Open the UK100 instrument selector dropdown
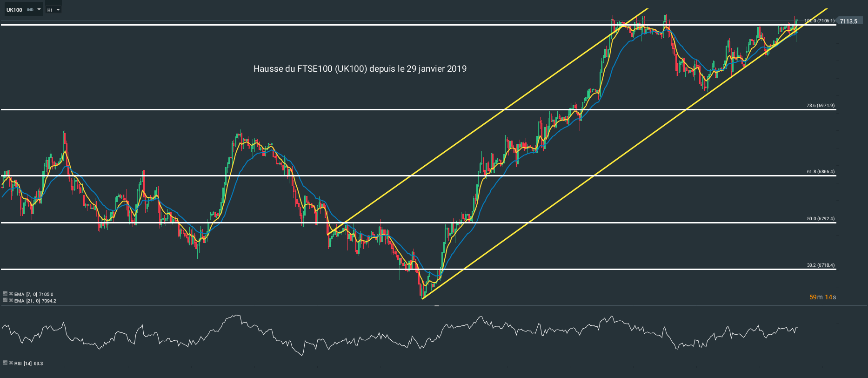Viewport: 868px width, 378px height. tap(24, 10)
